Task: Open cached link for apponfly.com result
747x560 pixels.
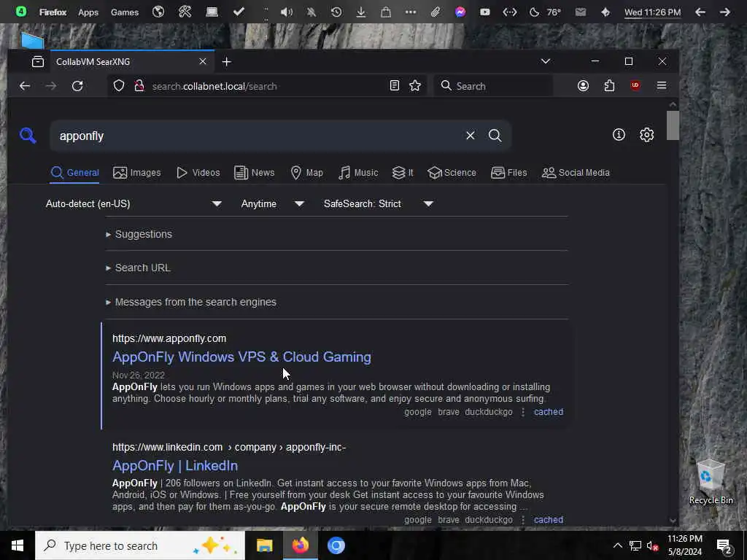Action: point(549,411)
